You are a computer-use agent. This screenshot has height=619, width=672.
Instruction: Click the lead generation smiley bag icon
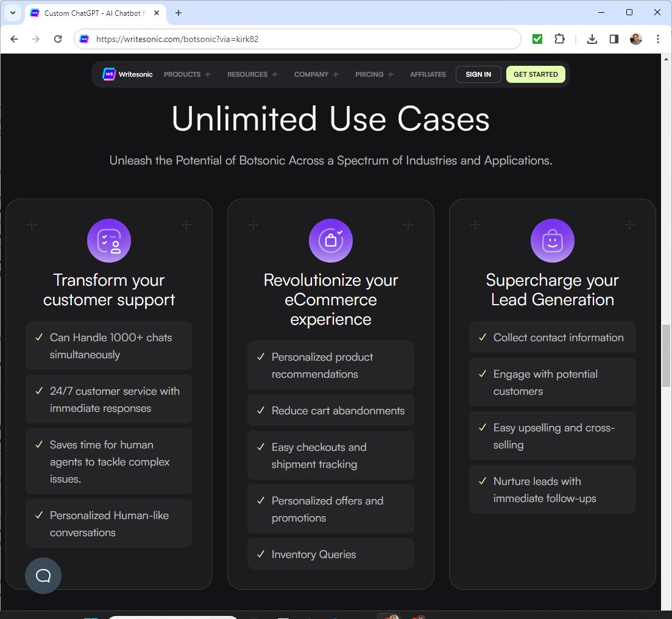(x=552, y=241)
